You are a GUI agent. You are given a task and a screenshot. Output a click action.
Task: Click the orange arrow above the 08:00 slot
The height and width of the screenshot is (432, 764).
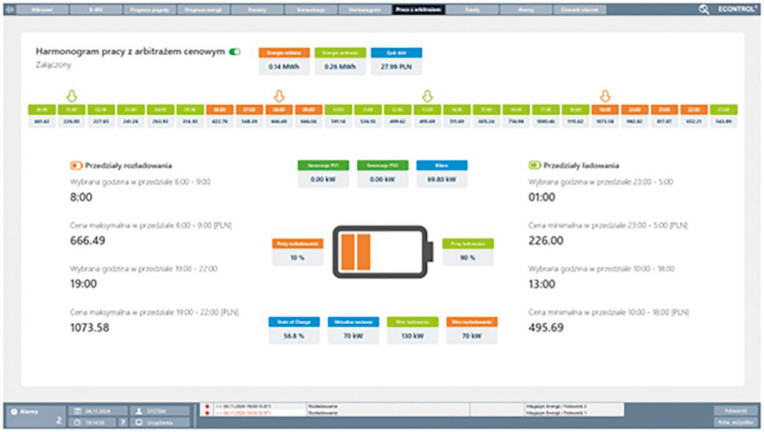(x=279, y=96)
